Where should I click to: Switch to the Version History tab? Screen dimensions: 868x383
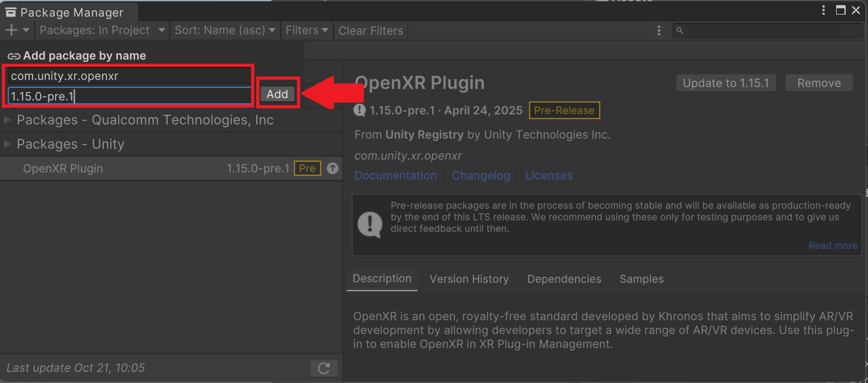[469, 279]
